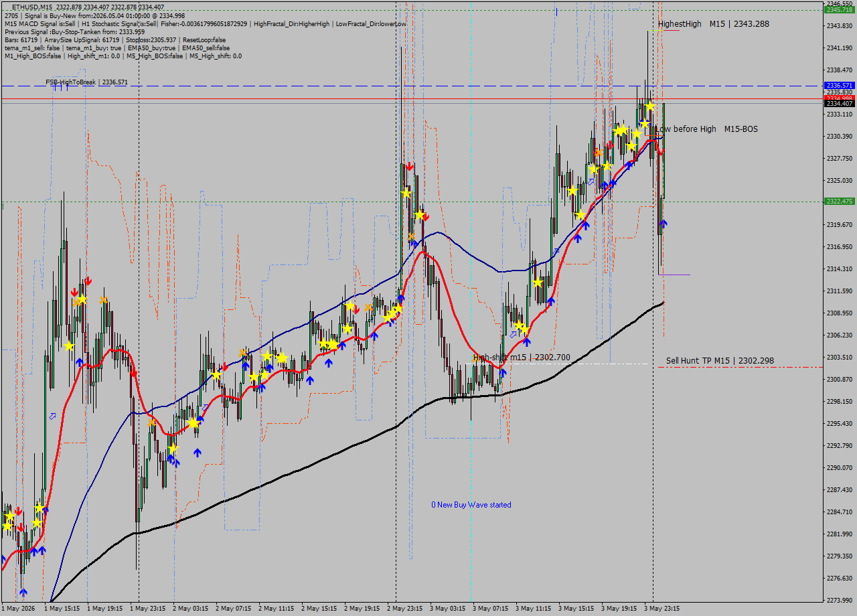The image size is (857, 616).
Task: Click the lowest blue arrow above "1 May 2026"
Action: (23, 592)
